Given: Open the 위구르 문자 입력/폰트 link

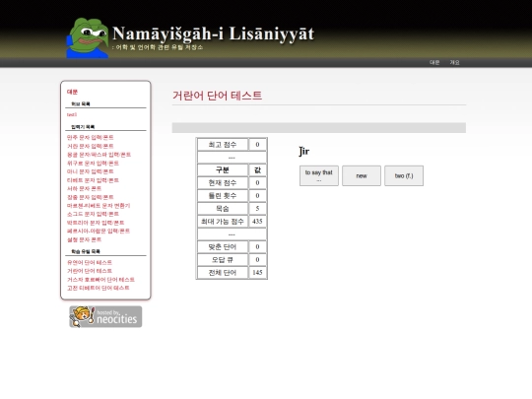Looking at the screenshot, I should click(x=93, y=163).
